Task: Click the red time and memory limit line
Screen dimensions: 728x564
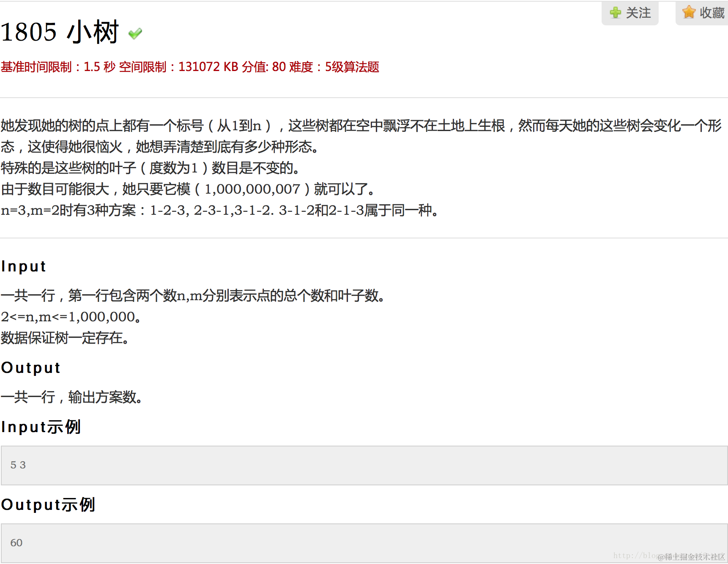Action: click(x=190, y=67)
